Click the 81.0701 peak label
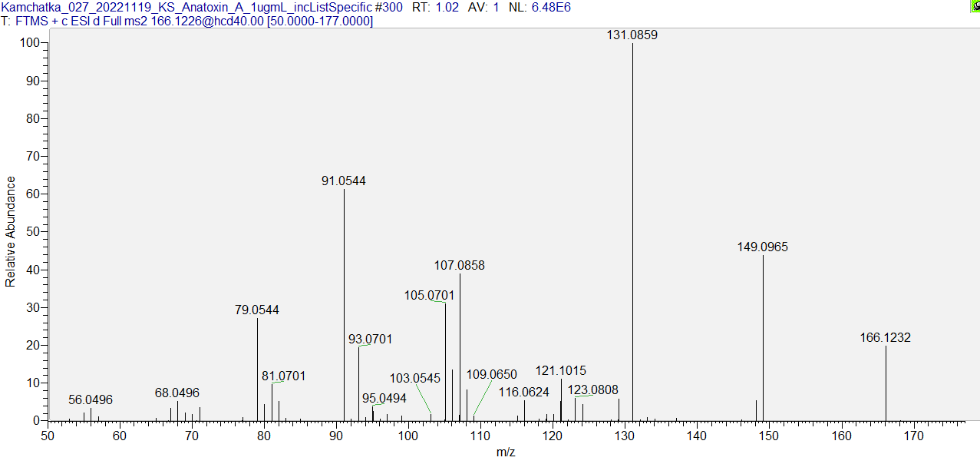Viewport: 980px width, 464px height. click(x=283, y=376)
